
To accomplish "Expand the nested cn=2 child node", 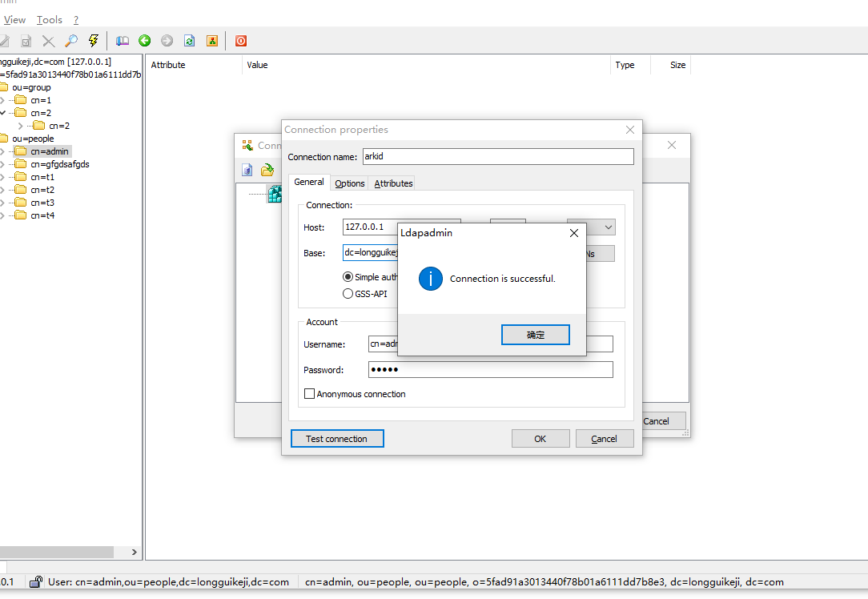I will point(21,126).
